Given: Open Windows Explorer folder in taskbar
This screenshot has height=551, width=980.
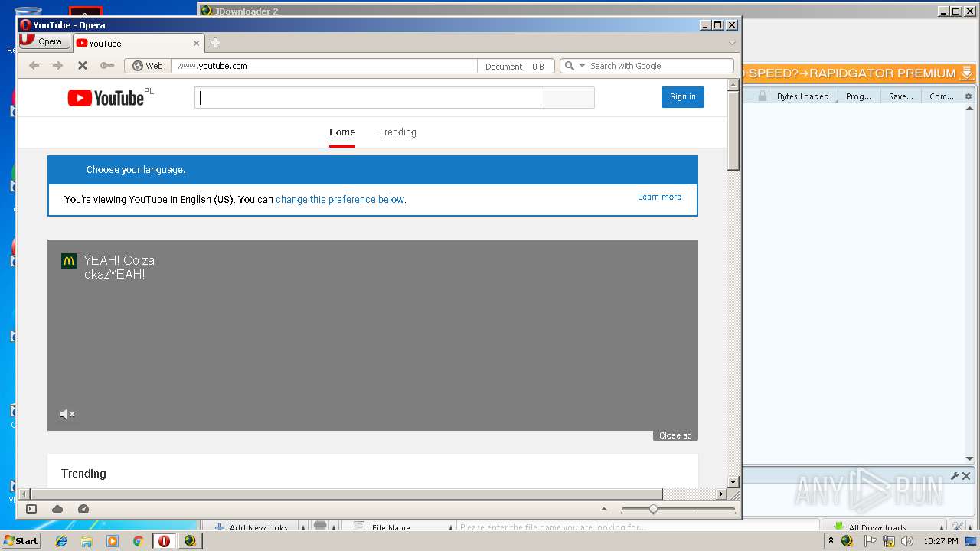Looking at the screenshot, I should [x=87, y=541].
